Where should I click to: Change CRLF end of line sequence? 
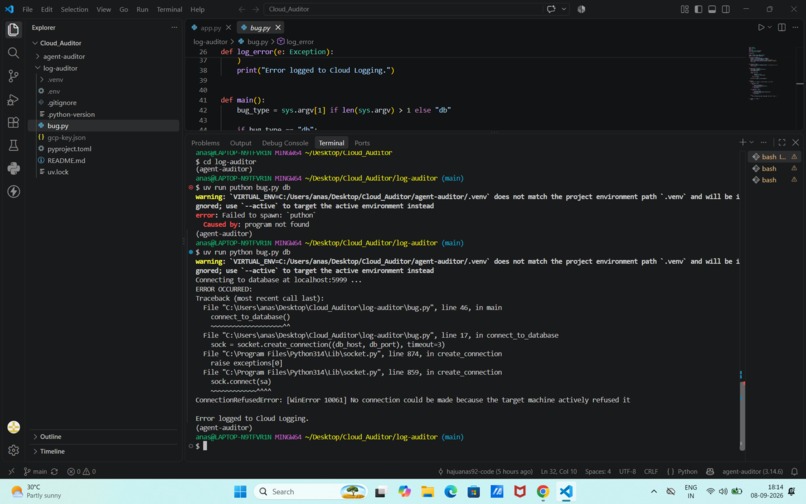pyautogui.click(x=651, y=471)
